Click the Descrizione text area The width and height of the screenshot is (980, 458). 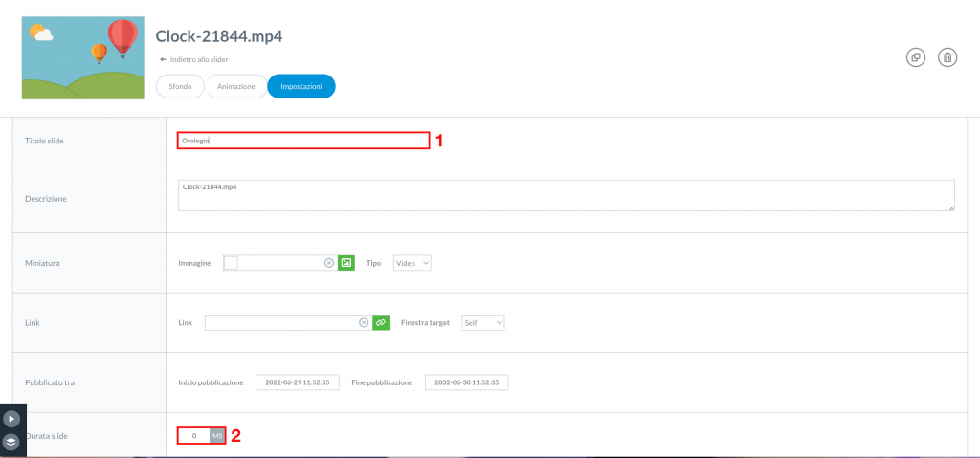567,196
